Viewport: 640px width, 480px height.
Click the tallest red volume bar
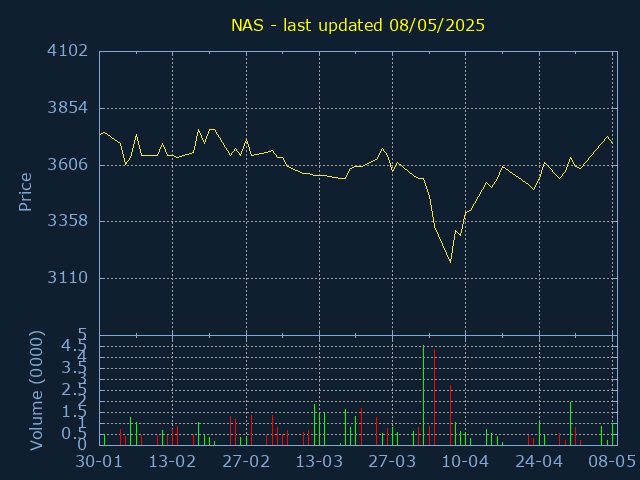click(x=434, y=397)
